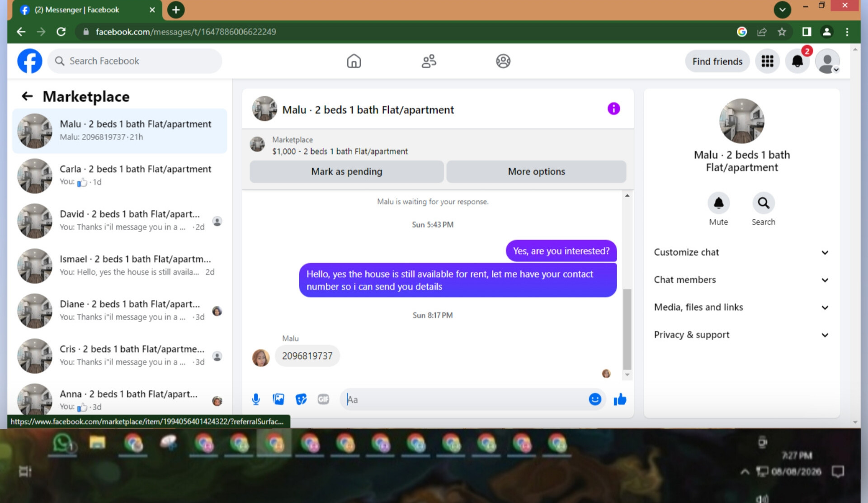Screen dimensions: 868x503
Task: Go back in browser history
Action: point(21,32)
